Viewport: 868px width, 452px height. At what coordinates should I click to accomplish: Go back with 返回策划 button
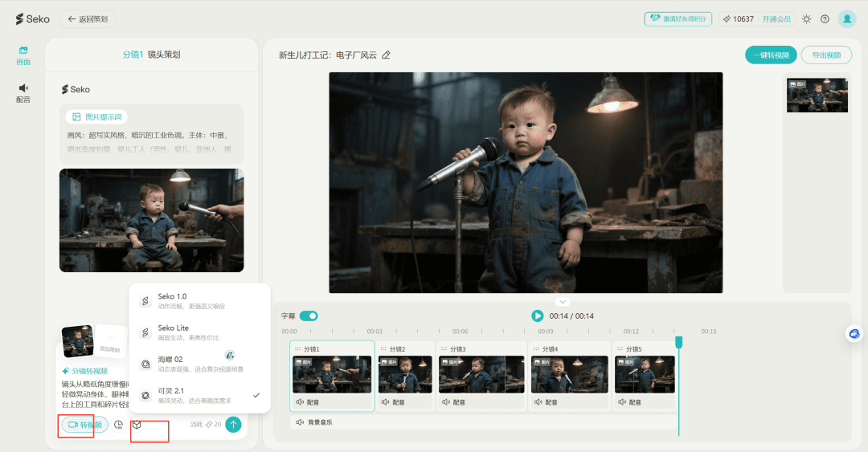(88, 18)
